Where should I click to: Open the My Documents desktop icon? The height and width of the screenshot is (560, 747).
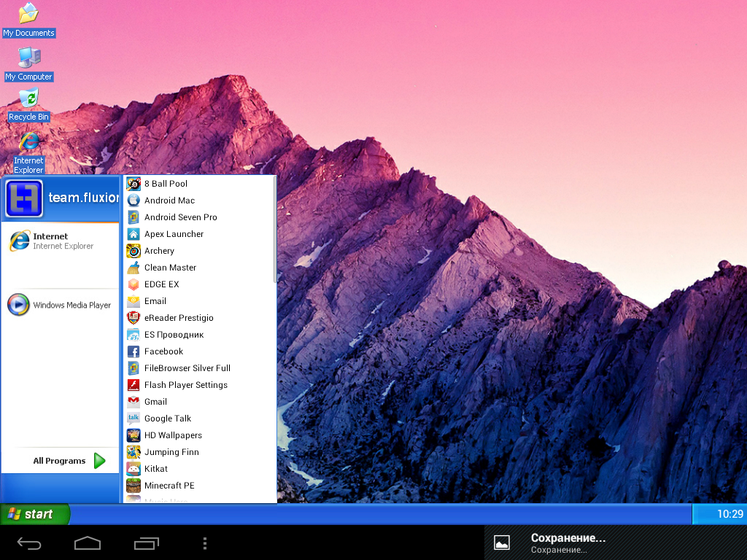pyautogui.click(x=28, y=20)
